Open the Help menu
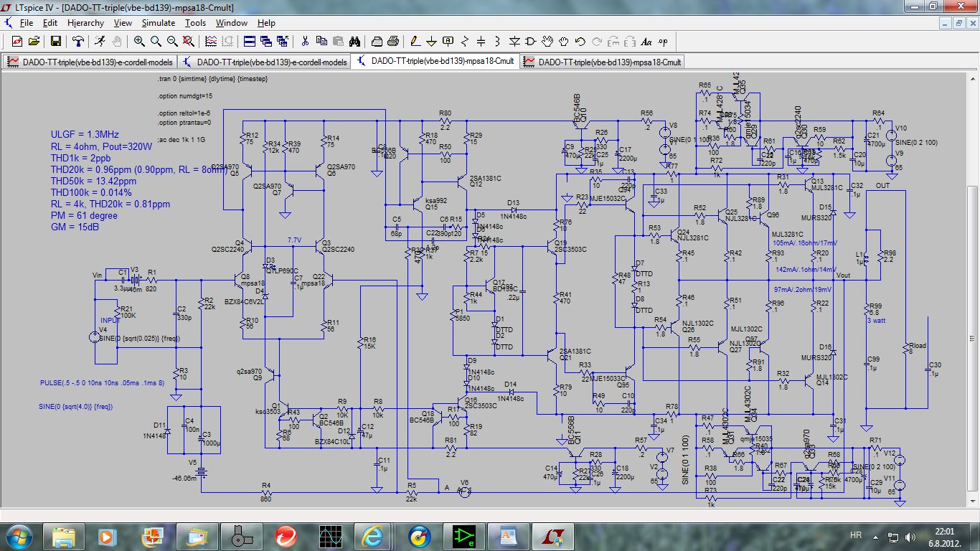 click(x=266, y=23)
